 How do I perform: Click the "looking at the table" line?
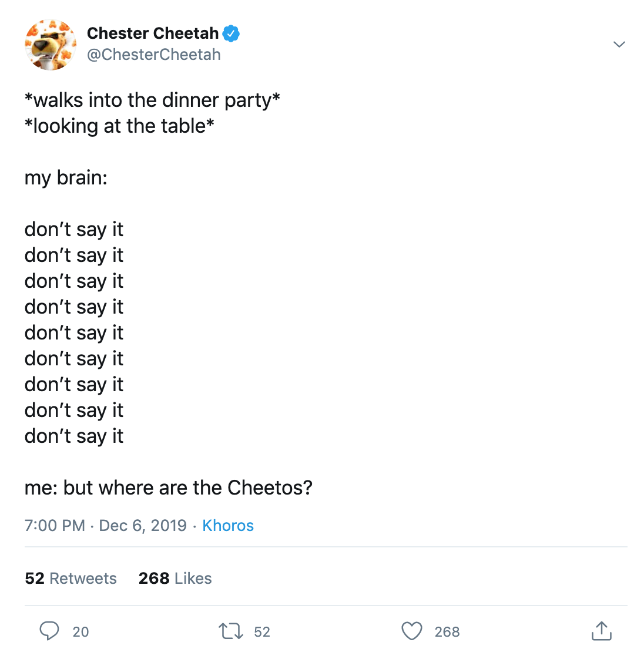point(119,126)
